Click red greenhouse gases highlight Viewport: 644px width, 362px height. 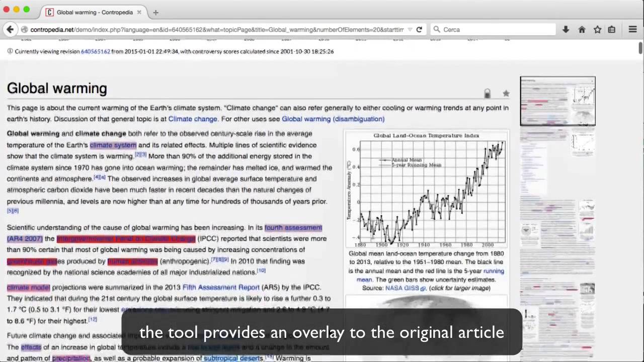point(32,261)
